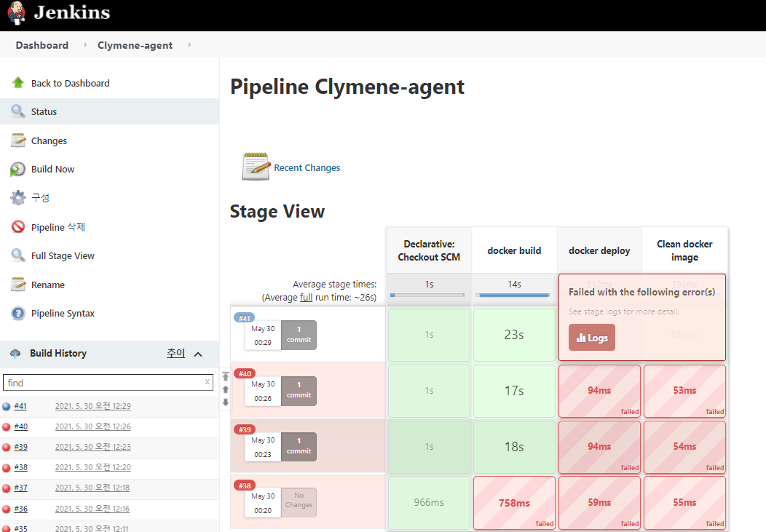Click Clean docker image column header
This screenshot has height=532, width=766.
coord(684,250)
